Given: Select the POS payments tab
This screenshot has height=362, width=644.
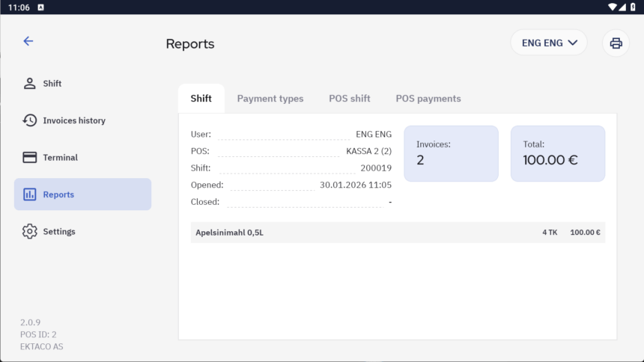Looking at the screenshot, I should pos(428,99).
